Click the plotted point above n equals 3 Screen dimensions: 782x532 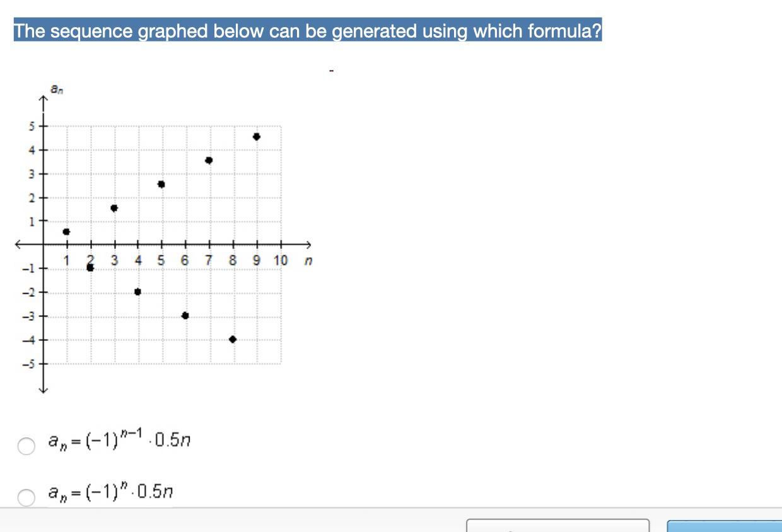coord(114,208)
